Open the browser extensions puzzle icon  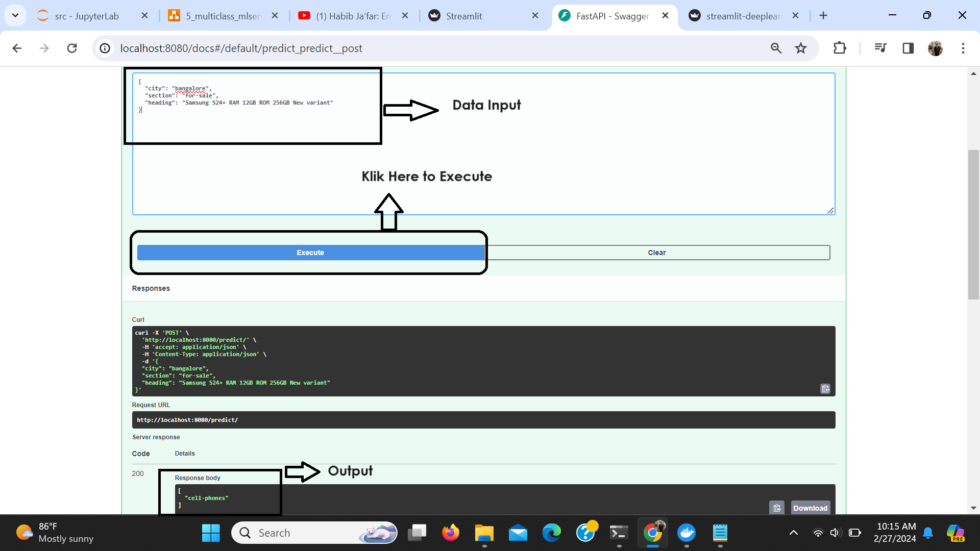click(x=839, y=48)
